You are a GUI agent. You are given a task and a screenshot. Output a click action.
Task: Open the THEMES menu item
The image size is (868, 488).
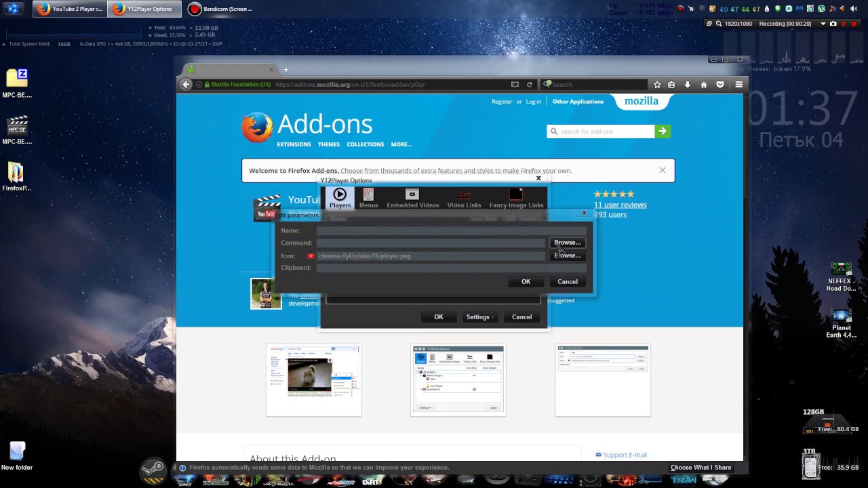329,144
